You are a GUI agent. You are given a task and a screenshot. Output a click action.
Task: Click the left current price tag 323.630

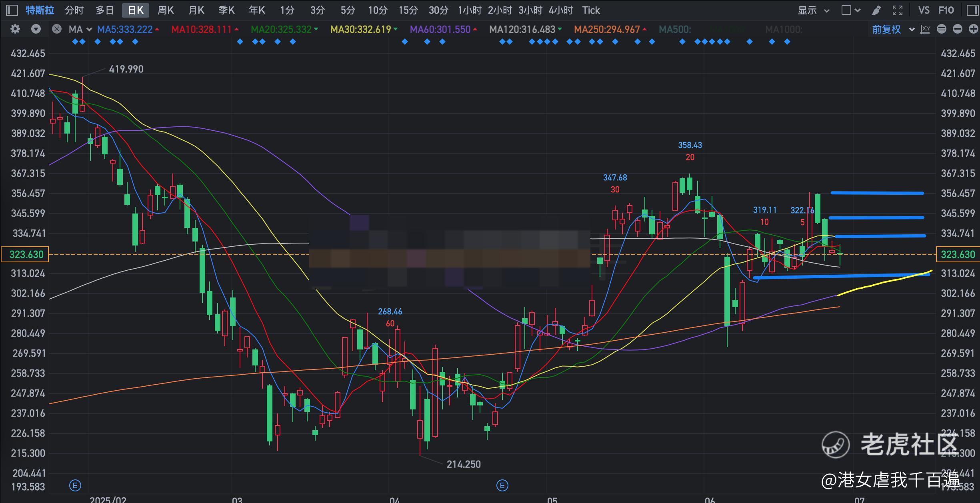[25, 254]
